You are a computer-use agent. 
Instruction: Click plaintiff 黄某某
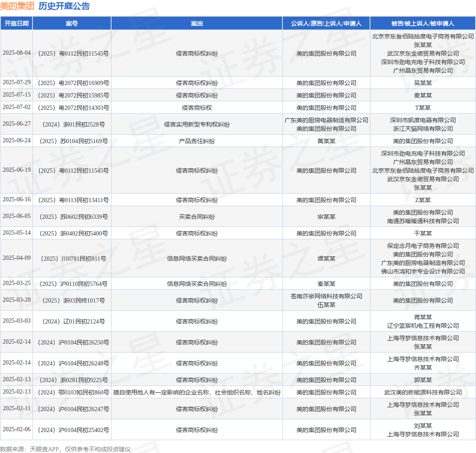click(x=326, y=141)
